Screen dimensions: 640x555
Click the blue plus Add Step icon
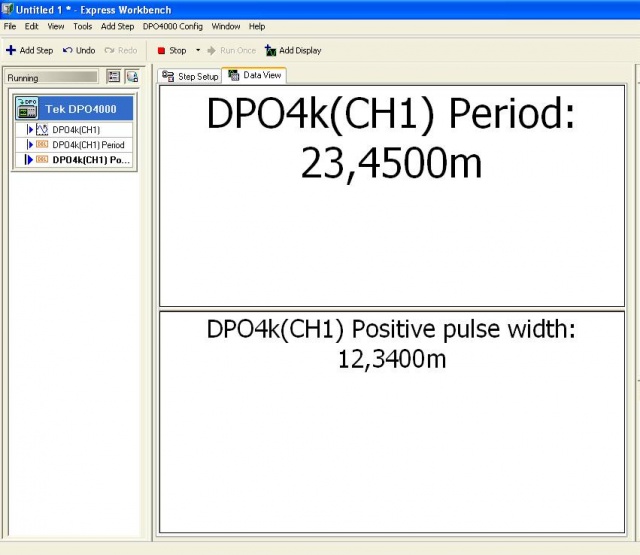pos(11,50)
